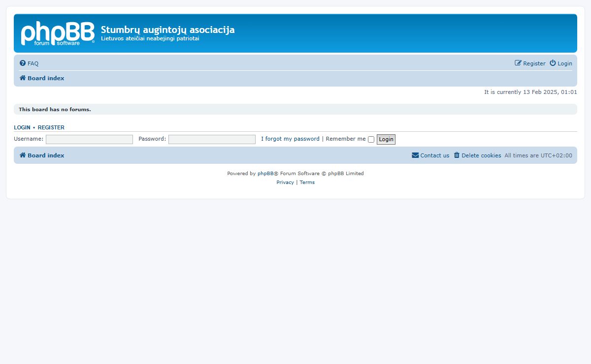Click the Register pencil icon in the top bar
This screenshot has width=591, height=364.
pyautogui.click(x=518, y=63)
